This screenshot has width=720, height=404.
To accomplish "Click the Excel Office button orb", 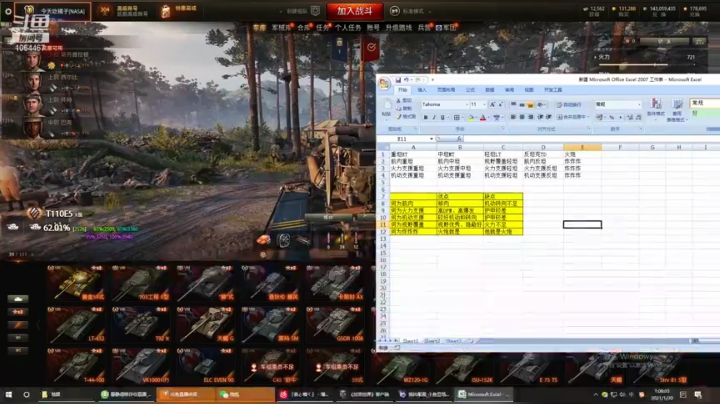I will (x=384, y=84).
